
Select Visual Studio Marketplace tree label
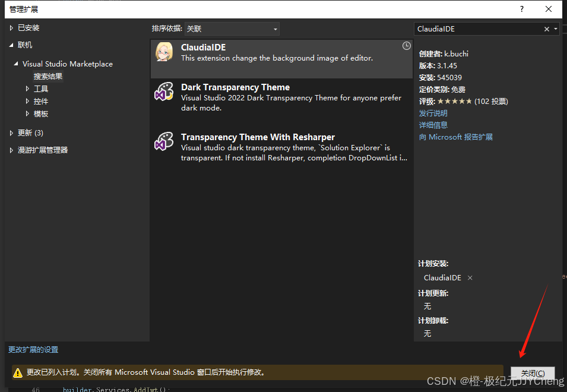(68, 64)
